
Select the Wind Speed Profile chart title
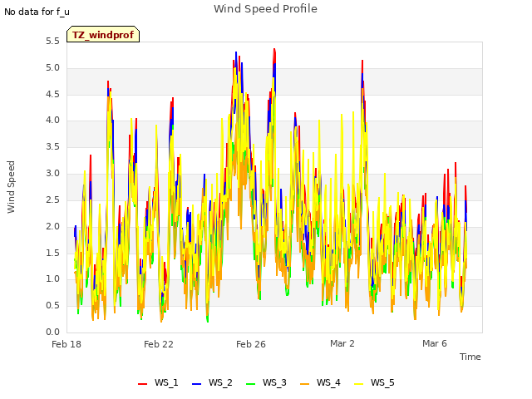[x=265, y=9]
